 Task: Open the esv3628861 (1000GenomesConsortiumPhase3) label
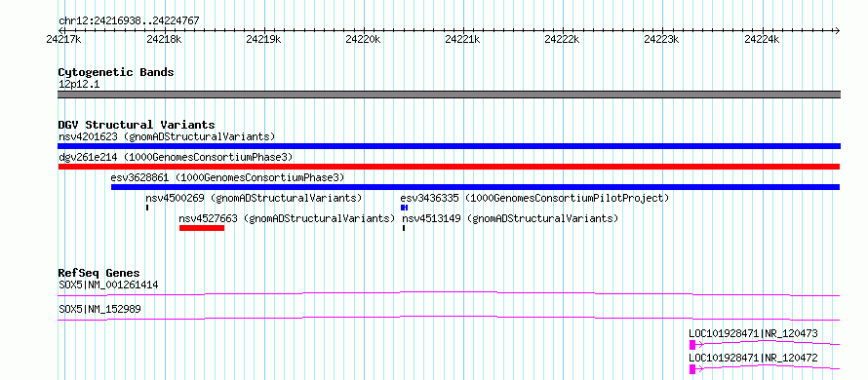227,177
